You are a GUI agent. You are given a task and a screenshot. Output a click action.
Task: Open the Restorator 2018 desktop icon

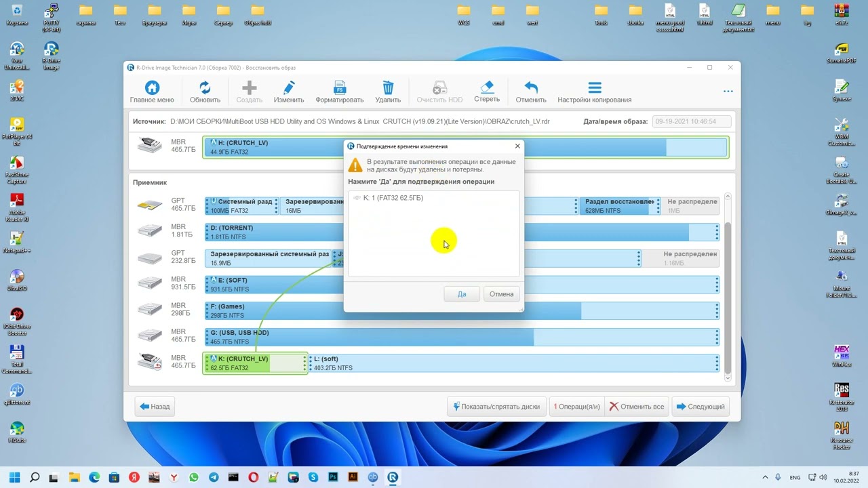coord(842,398)
